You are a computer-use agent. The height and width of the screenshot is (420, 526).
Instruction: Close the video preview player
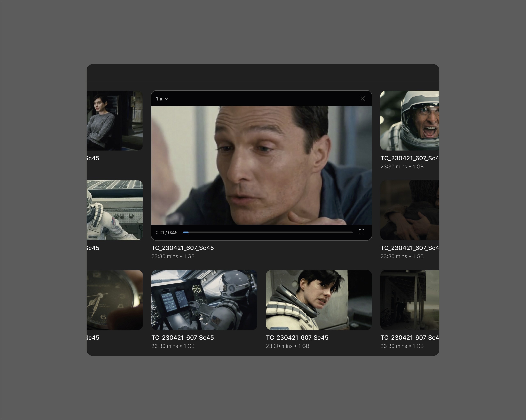(x=363, y=98)
